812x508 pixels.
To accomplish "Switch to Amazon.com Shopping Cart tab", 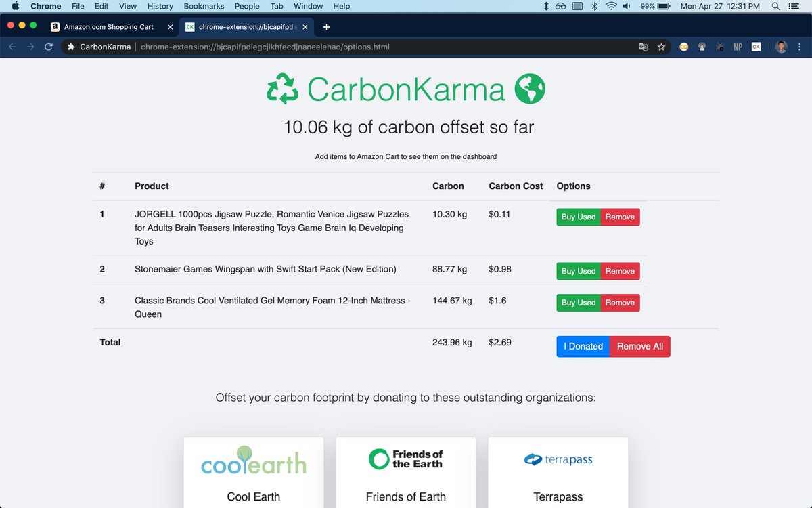I will [112, 27].
